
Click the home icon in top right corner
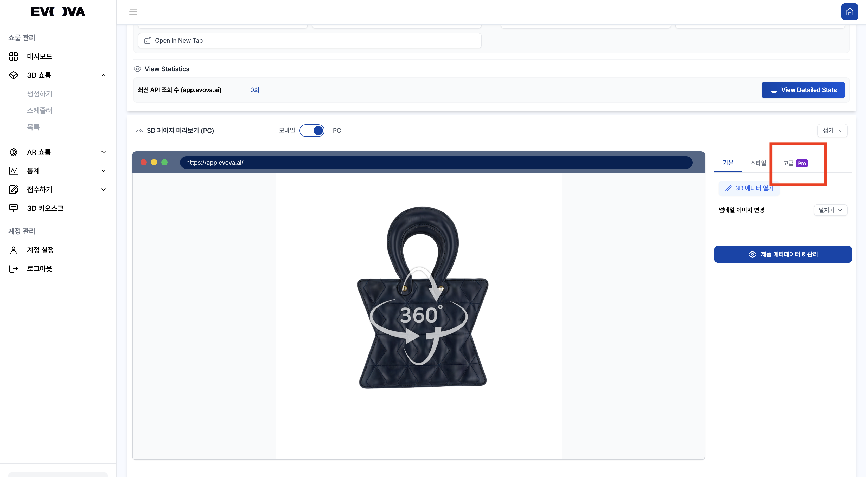click(850, 11)
